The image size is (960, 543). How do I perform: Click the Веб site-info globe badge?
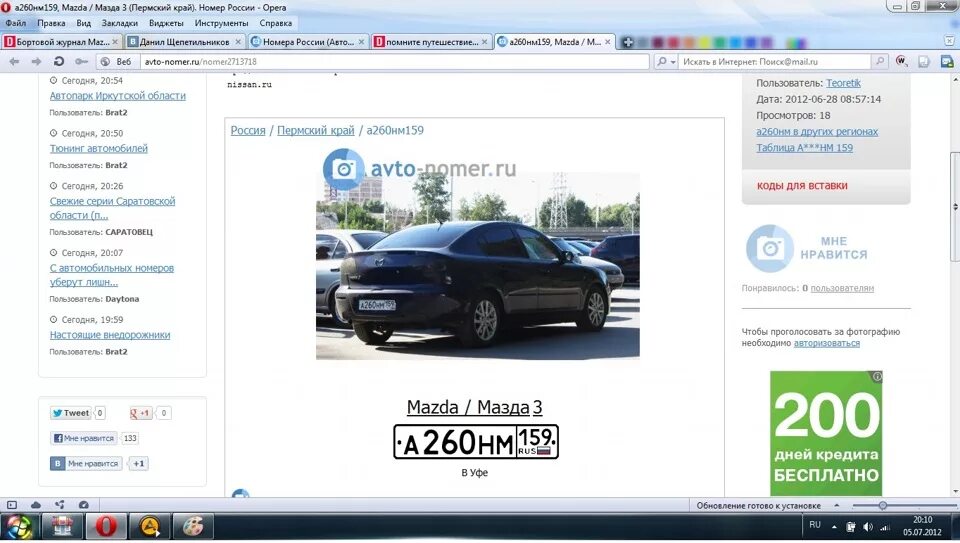point(116,61)
